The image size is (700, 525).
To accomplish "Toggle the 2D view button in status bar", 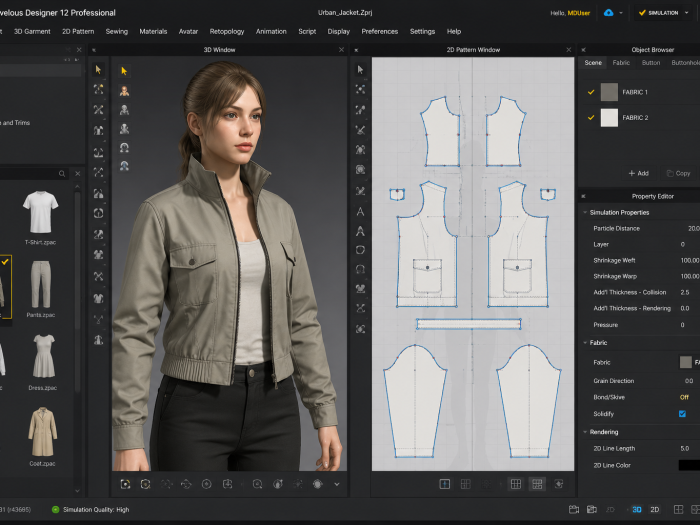I will pyautogui.click(x=654, y=509).
